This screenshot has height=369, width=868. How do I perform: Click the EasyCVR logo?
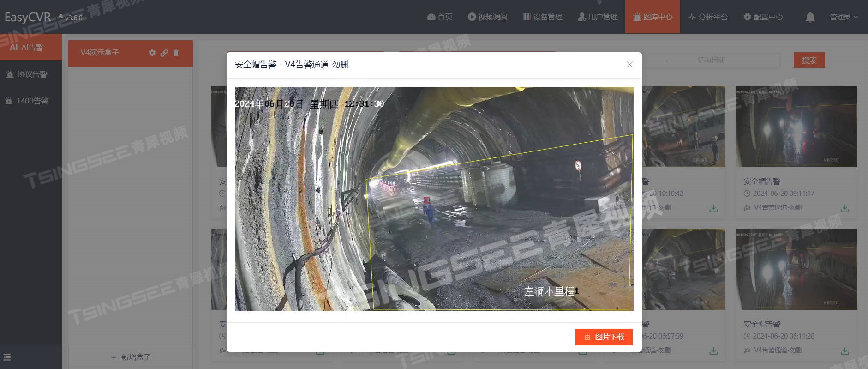point(28,17)
